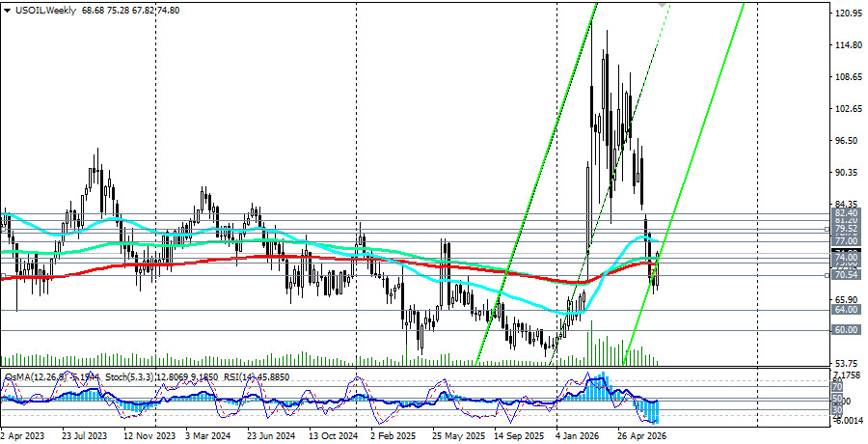
Task: Click the RSI 70 level label
Action: coord(837,386)
